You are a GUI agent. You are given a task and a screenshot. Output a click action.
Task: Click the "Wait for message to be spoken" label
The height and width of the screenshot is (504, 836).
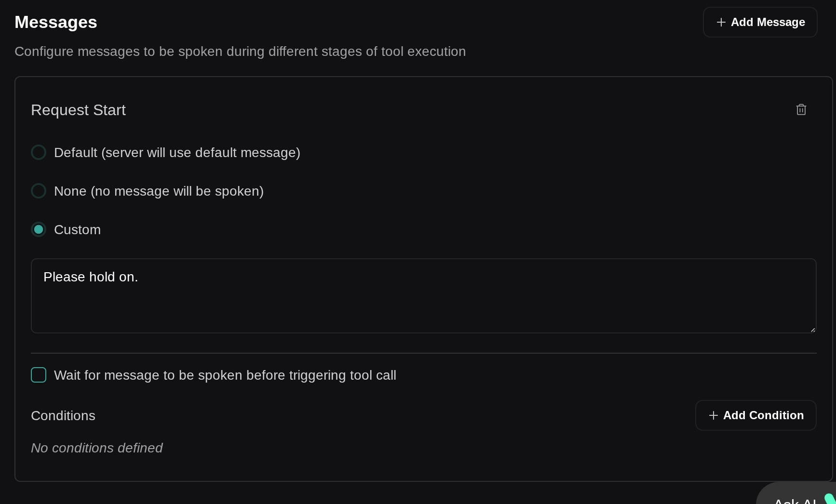[x=225, y=375]
